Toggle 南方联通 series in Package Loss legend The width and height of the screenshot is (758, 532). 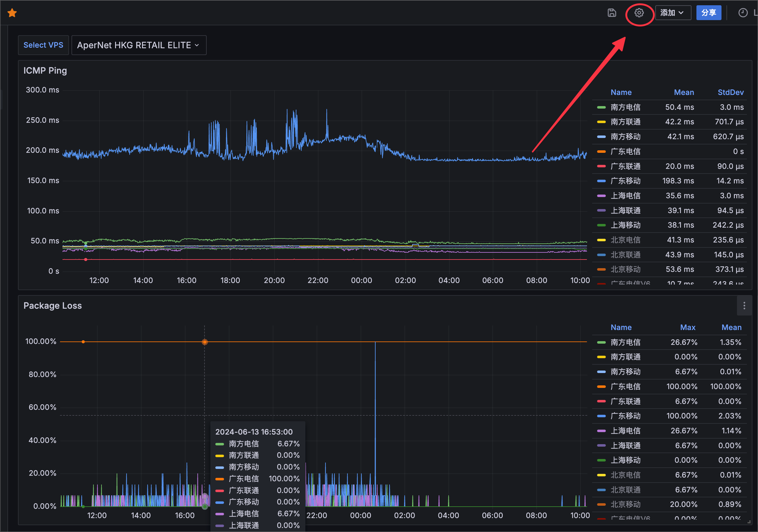click(x=625, y=357)
